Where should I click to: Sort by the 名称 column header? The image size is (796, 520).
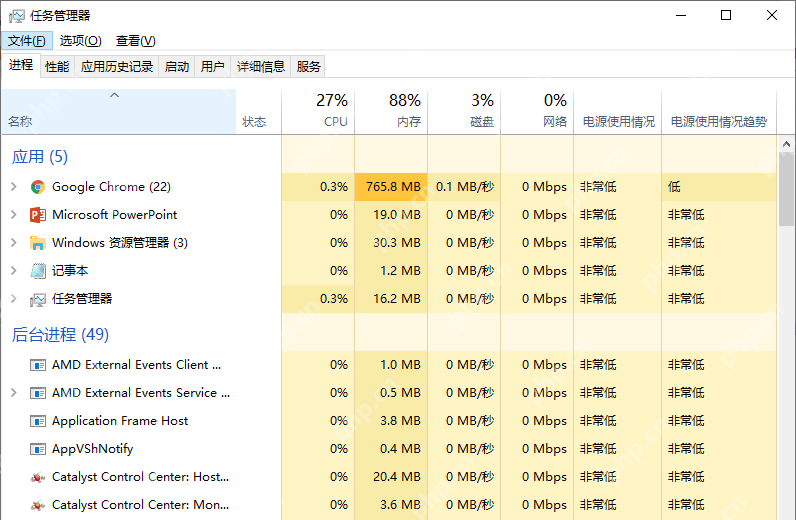coord(119,112)
